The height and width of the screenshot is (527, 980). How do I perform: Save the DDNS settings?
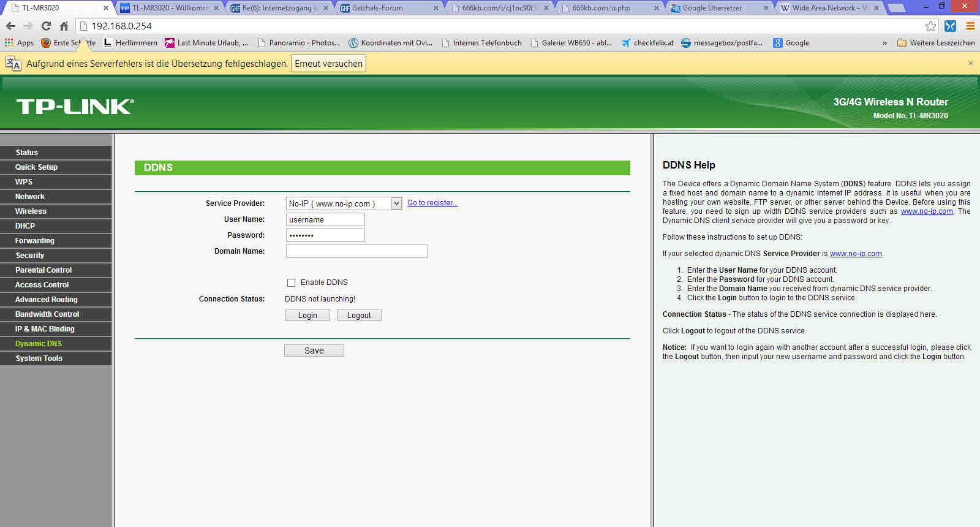pos(314,351)
